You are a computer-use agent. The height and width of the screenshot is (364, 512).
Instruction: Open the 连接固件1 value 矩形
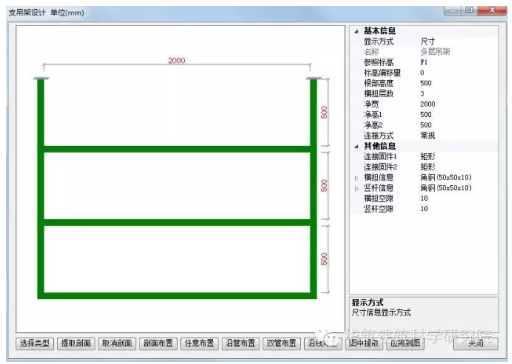pyautogui.click(x=428, y=157)
